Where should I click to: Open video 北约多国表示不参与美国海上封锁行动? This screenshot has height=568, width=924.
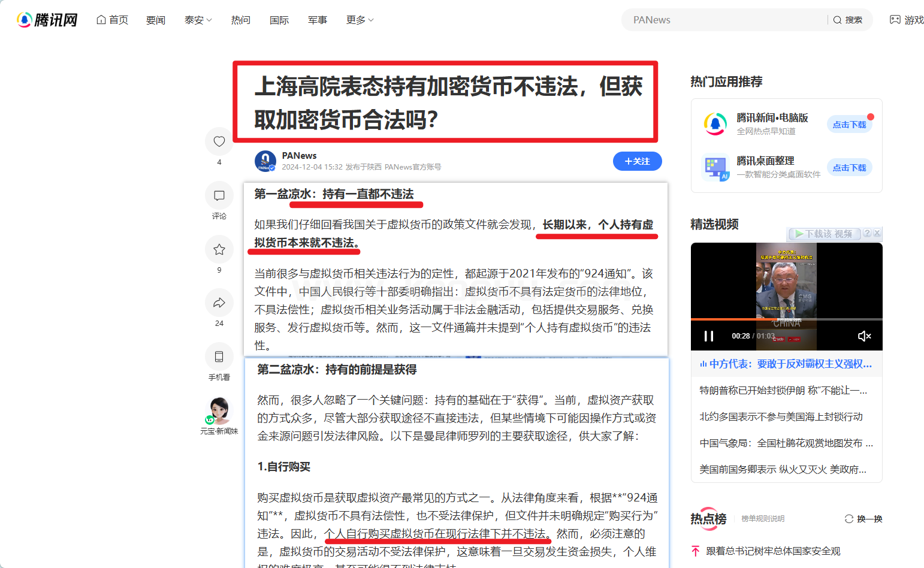(x=781, y=416)
